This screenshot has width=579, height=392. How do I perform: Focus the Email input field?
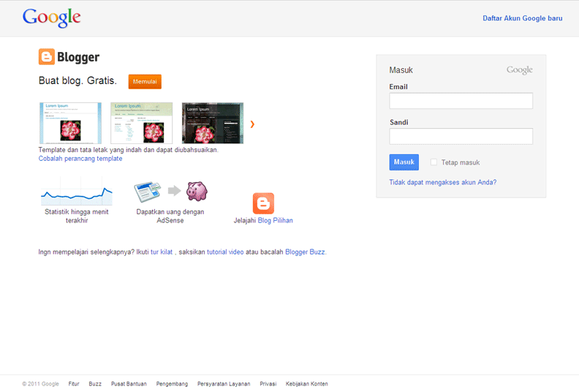click(461, 101)
